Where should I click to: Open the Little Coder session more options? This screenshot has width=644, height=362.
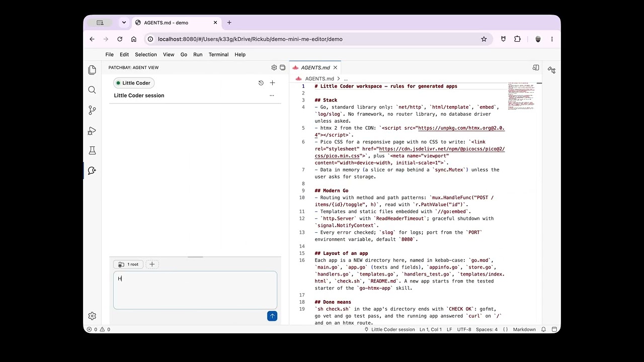click(x=272, y=96)
